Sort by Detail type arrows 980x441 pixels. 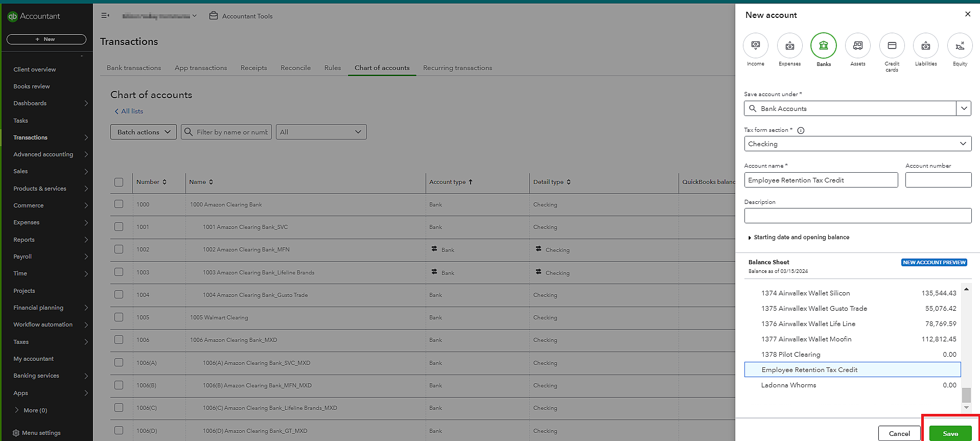click(569, 182)
